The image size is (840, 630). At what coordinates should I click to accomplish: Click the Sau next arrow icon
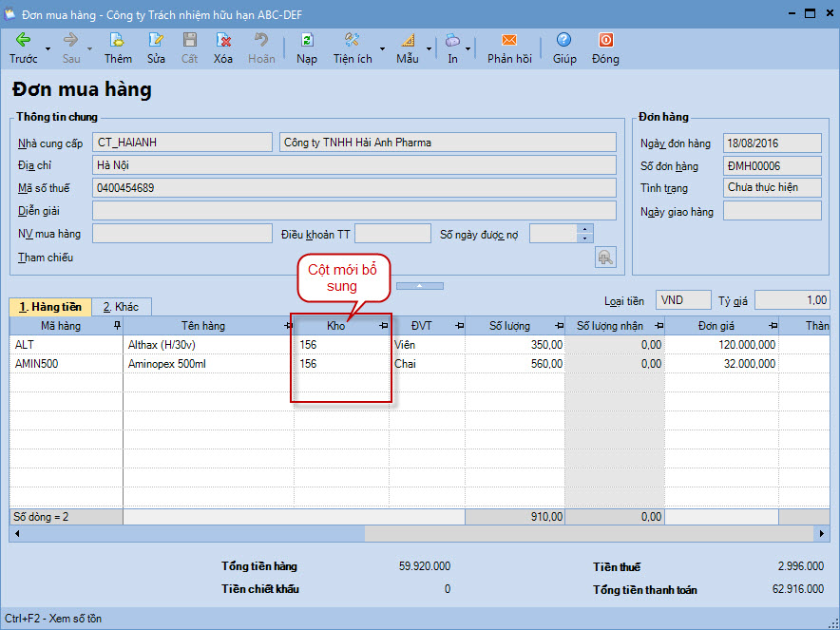70,40
